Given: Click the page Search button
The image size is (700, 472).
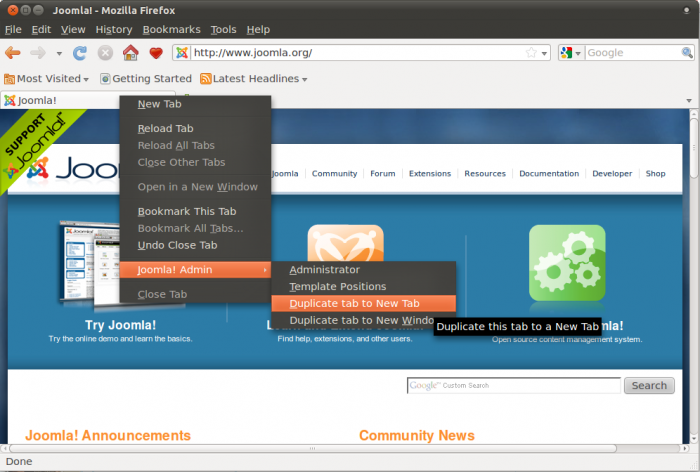Looking at the screenshot, I should click(649, 385).
